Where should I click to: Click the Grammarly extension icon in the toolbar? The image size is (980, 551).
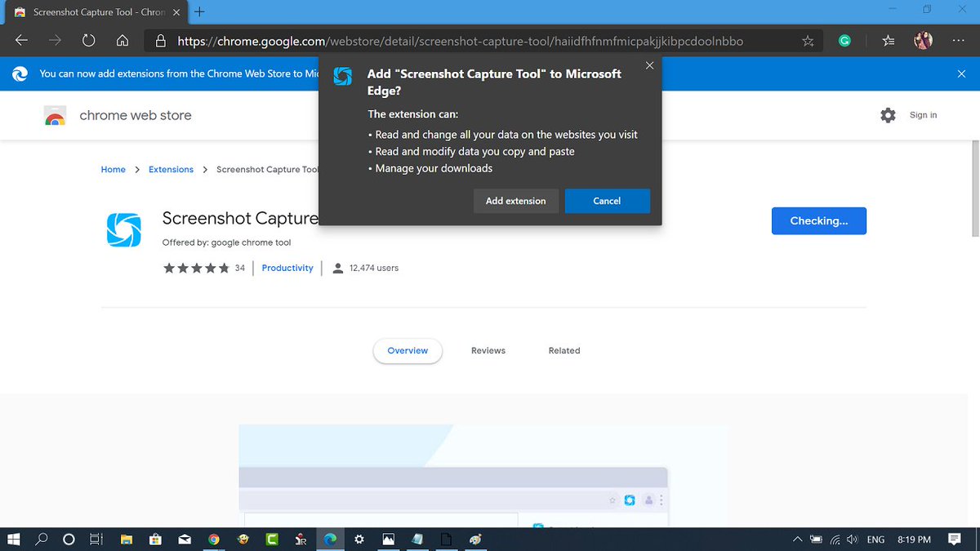coord(844,39)
